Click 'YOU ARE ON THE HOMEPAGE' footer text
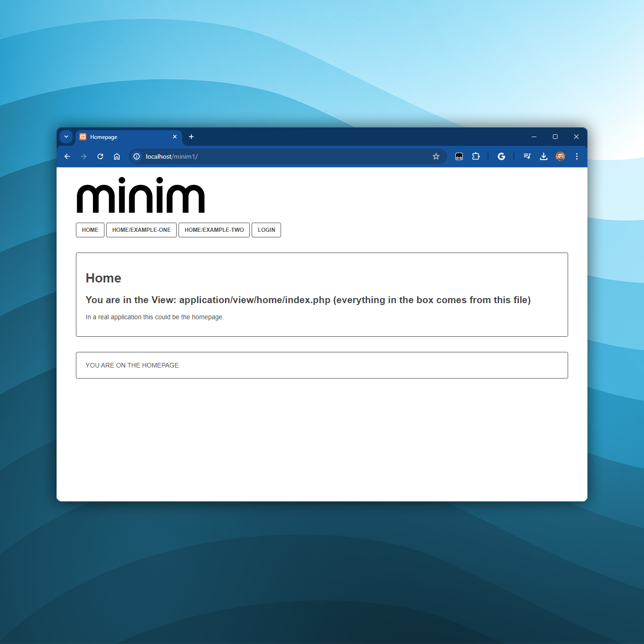This screenshot has height=644, width=644. click(132, 365)
